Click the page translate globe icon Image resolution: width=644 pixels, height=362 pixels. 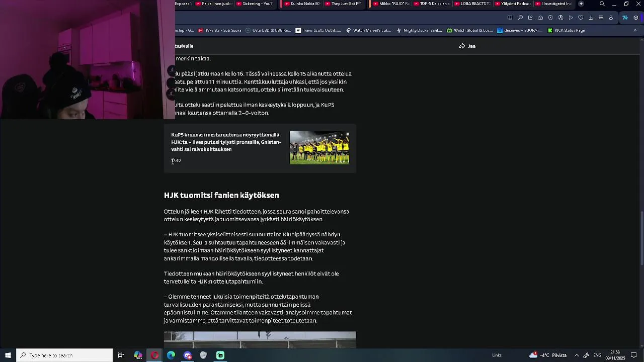tap(560, 18)
